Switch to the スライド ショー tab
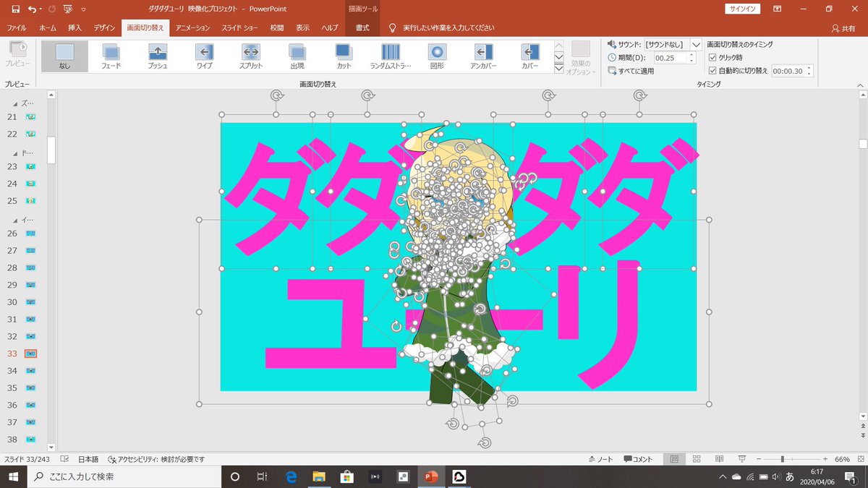Image resolution: width=868 pixels, height=488 pixels. 239,27
